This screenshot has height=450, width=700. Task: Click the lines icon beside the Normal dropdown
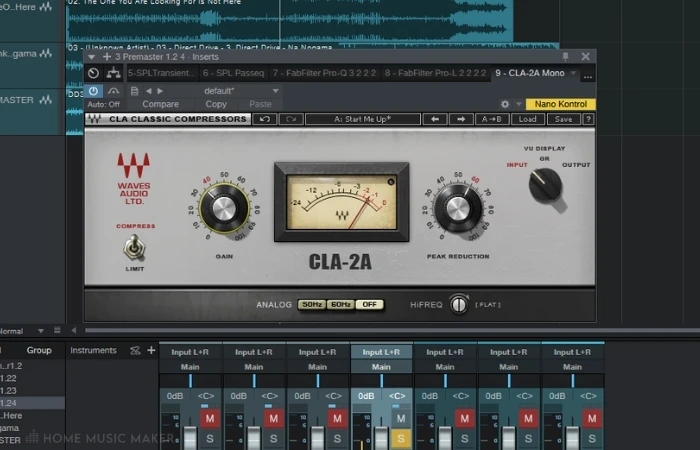click(57, 330)
